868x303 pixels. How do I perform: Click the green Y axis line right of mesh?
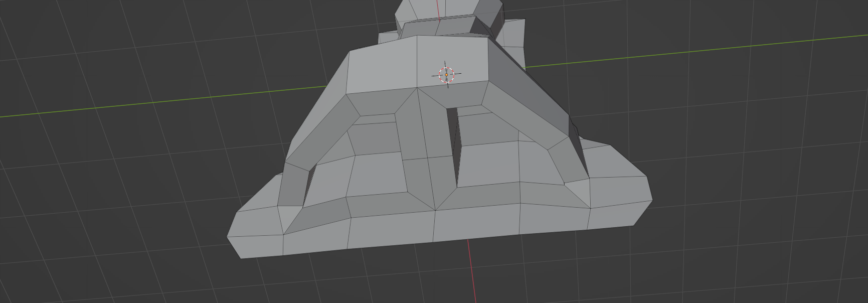tap(702, 50)
